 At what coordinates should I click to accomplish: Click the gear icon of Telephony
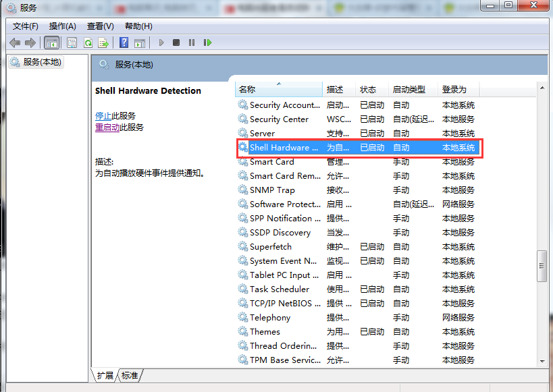242,317
